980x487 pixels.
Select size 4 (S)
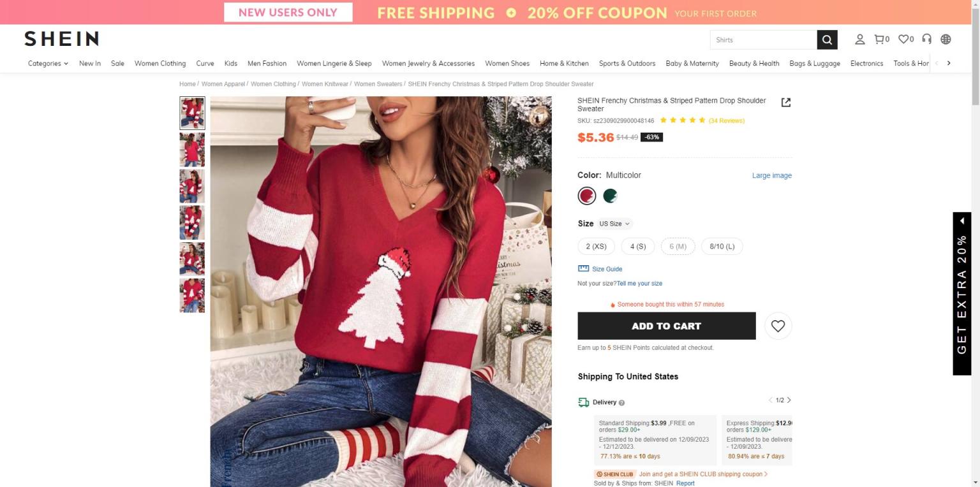coord(637,246)
